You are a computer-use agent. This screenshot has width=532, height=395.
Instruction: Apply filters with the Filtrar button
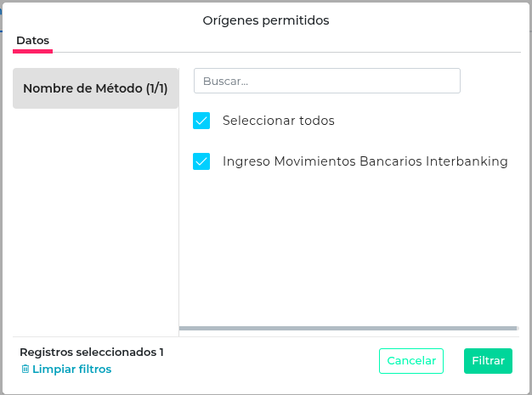(x=489, y=361)
